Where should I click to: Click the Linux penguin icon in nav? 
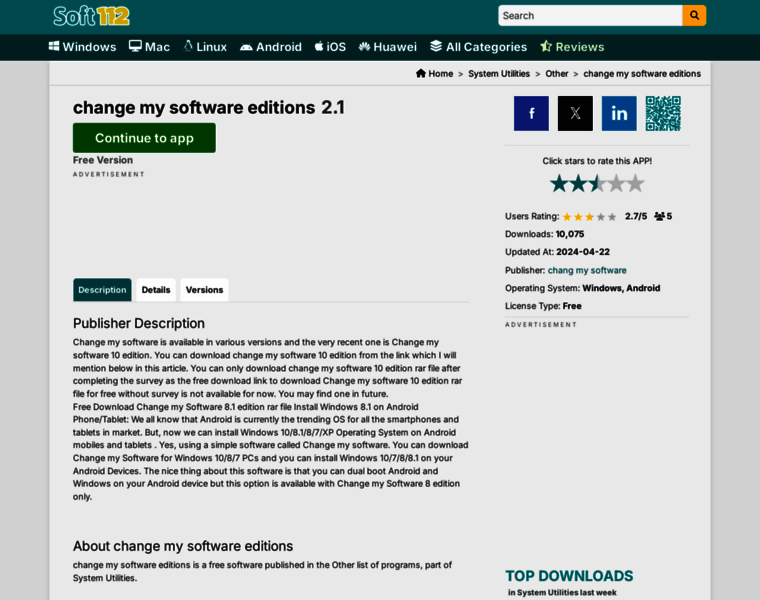pyautogui.click(x=188, y=46)
